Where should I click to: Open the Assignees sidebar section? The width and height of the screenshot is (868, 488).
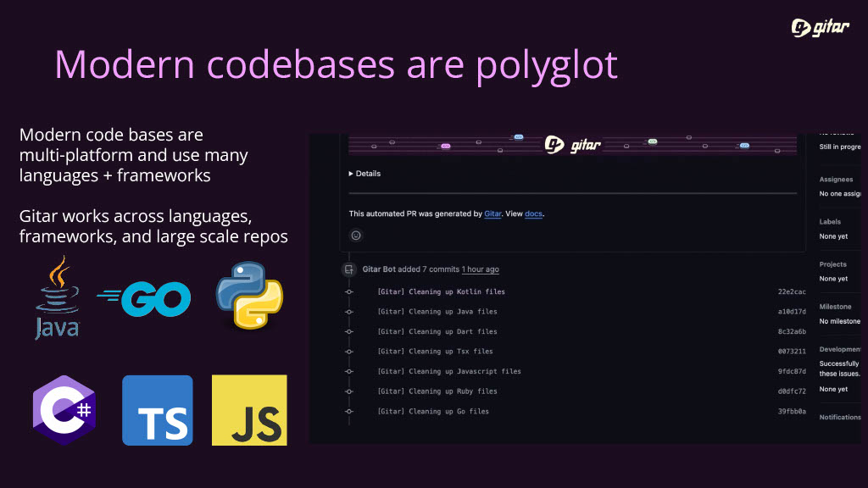click(x=836, y=180)
